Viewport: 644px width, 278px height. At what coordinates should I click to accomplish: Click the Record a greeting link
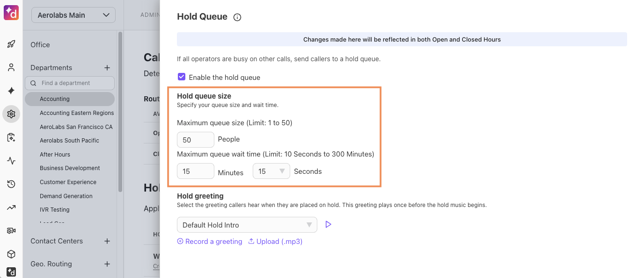pyautogui.click(x=210, y=242)
